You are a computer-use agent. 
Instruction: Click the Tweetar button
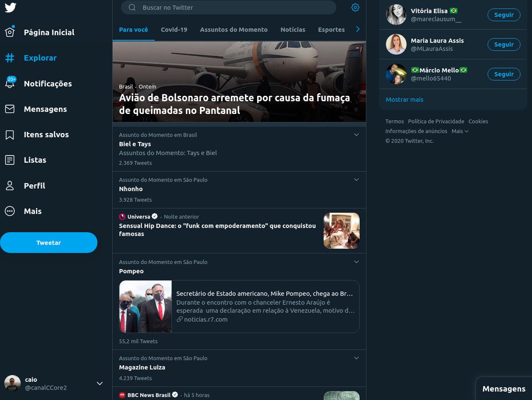49,243
